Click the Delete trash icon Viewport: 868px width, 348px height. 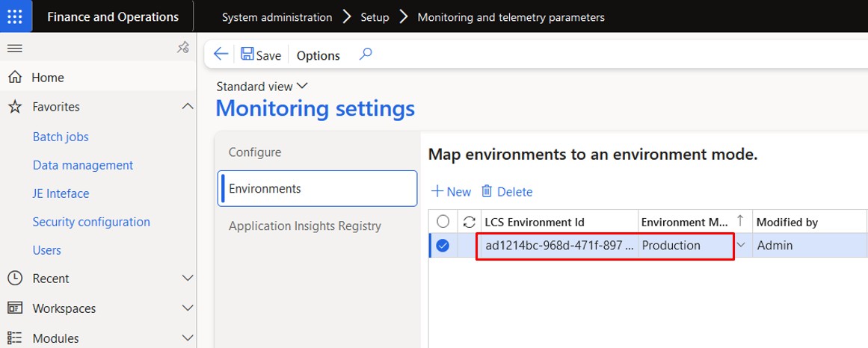tap(487, 192)
